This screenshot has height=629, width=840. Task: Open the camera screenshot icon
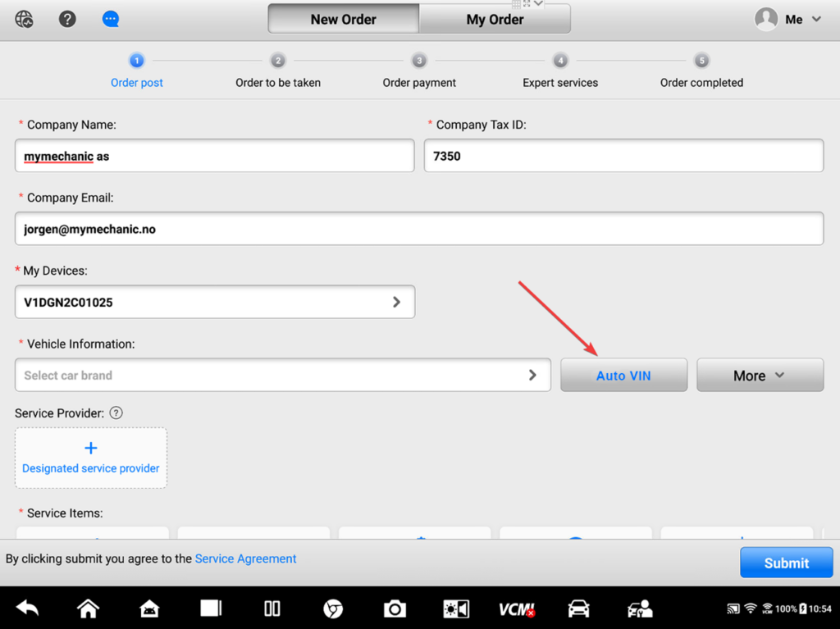coord(395,608)
